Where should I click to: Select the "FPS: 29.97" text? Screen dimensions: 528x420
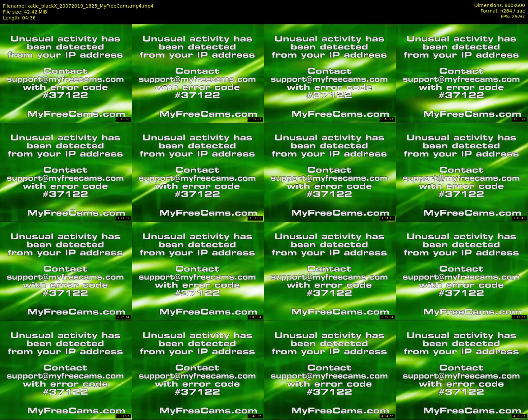512,16
